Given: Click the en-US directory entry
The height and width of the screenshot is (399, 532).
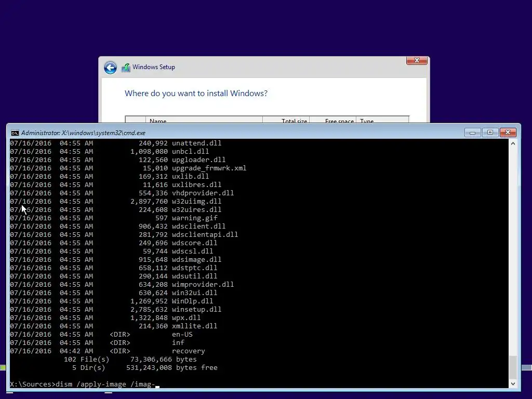Looking at the screenshot, I should 182,334.
